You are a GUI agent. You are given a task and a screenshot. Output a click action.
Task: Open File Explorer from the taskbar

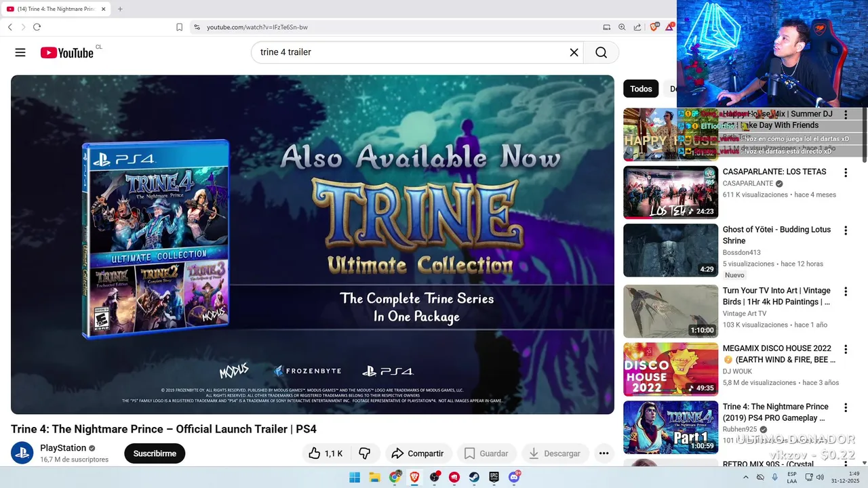coord(374,477)
